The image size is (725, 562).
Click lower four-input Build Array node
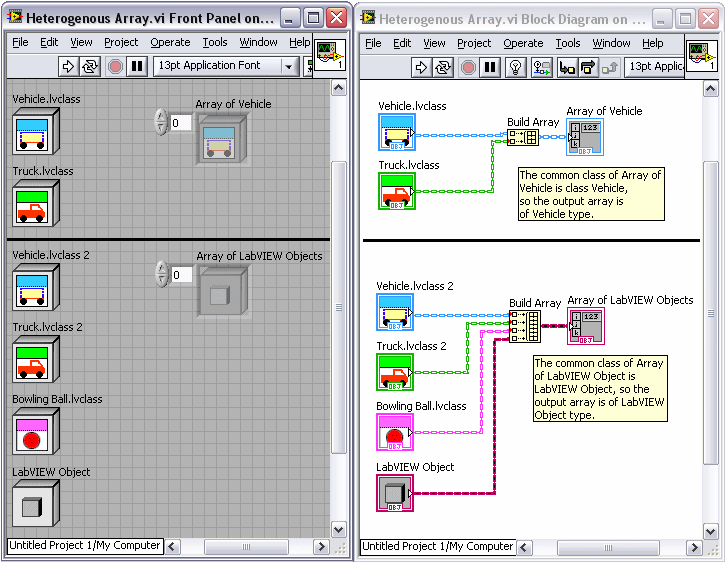[525, 326]
